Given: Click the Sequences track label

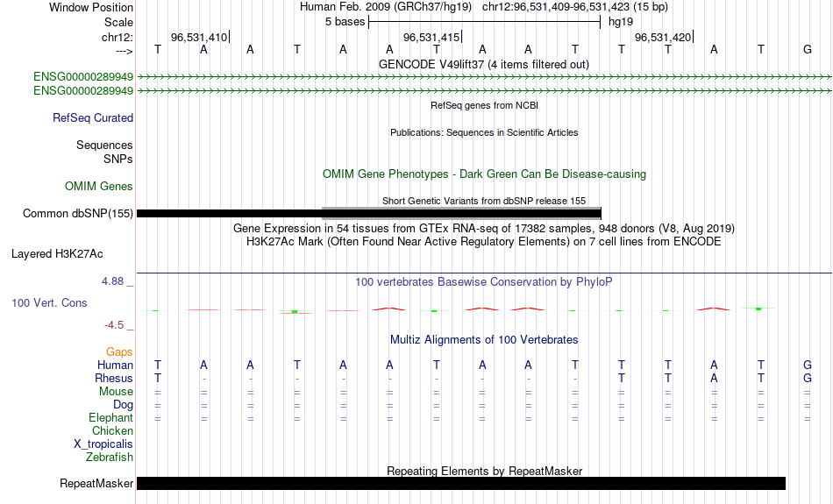Looking at the screenshot, I should pyautogui.click(x=104, y=145).
